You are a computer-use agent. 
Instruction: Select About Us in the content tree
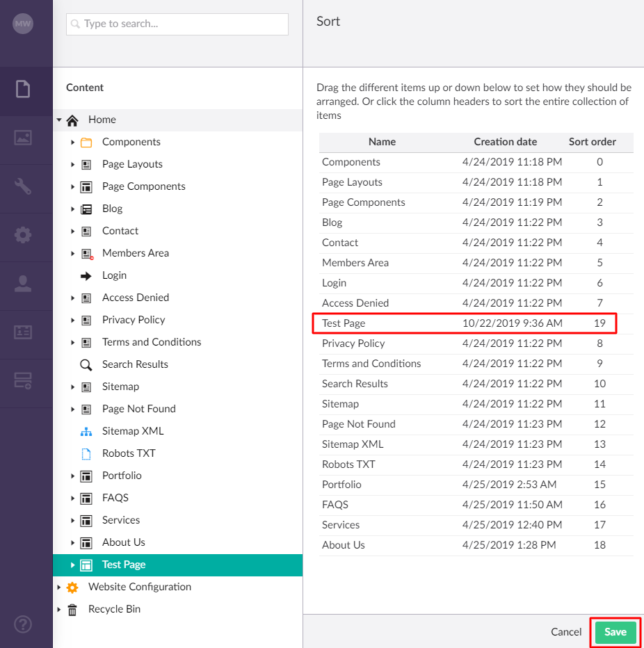[123, 542]
